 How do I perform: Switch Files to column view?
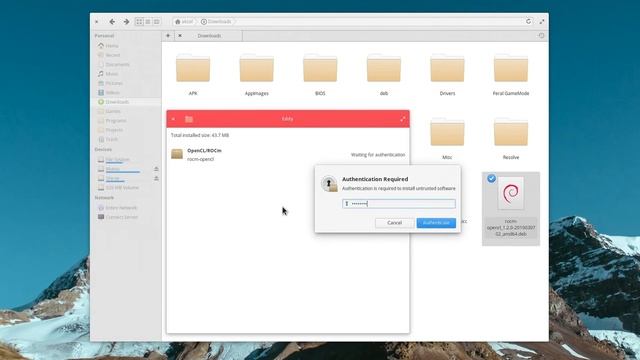(x=156, y=22)
